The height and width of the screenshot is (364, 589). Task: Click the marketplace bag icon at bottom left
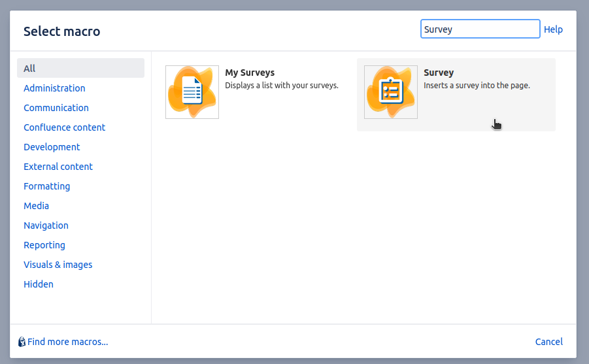[22, 342]
